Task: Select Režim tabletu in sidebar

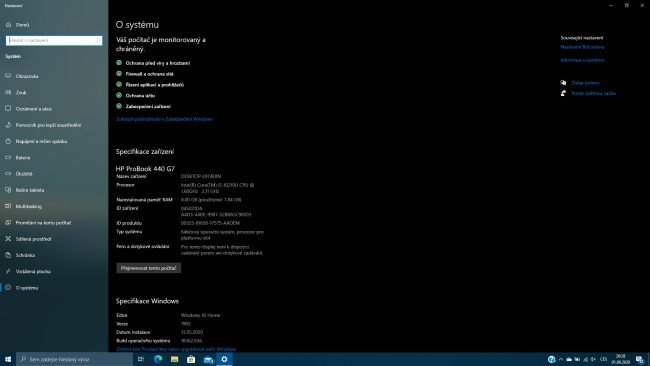Action: pos(24,190)
